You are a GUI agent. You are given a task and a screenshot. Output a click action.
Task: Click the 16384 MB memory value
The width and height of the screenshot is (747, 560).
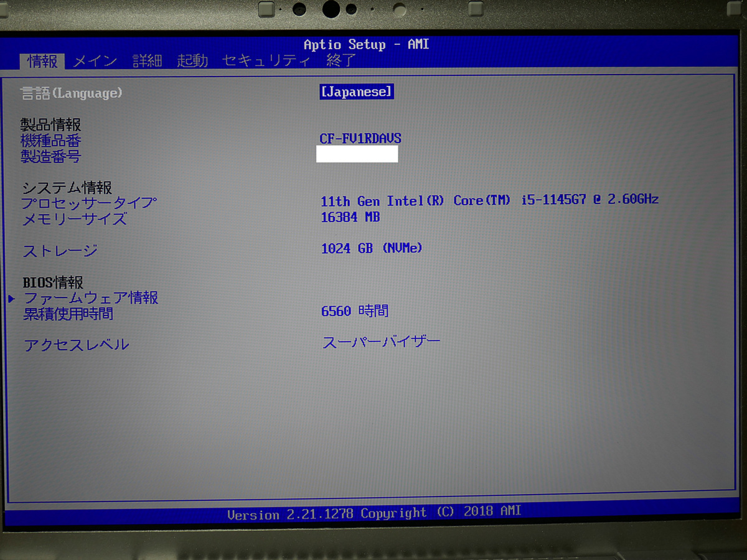(350, 217)
